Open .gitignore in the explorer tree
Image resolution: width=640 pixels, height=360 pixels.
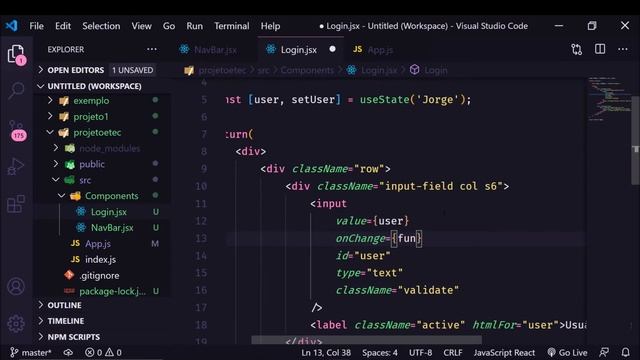click(99, 276)
